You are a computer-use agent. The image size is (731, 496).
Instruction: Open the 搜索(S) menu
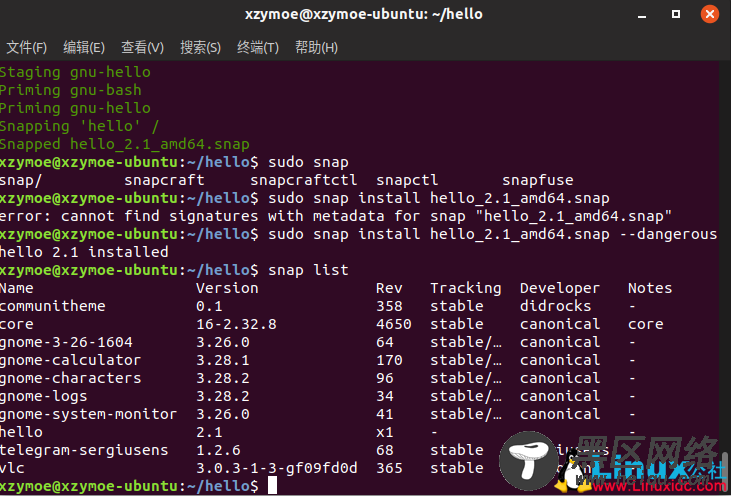pos(200,47)
